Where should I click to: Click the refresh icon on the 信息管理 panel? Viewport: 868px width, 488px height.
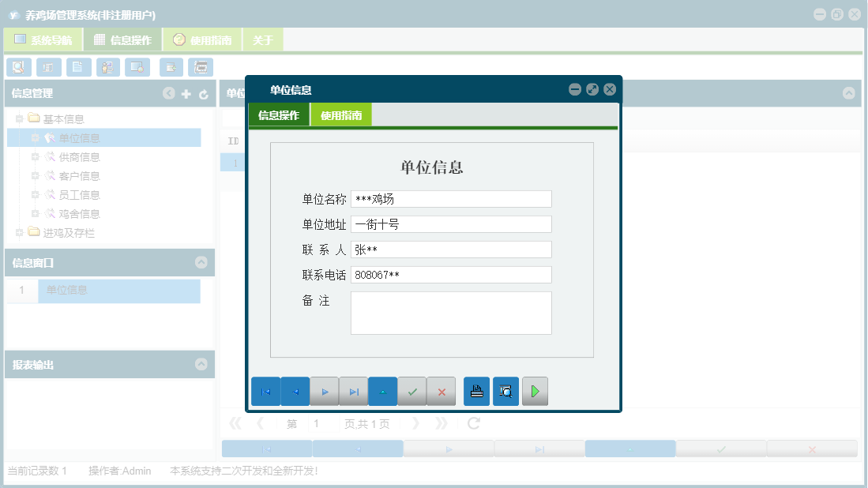(202, 93)
